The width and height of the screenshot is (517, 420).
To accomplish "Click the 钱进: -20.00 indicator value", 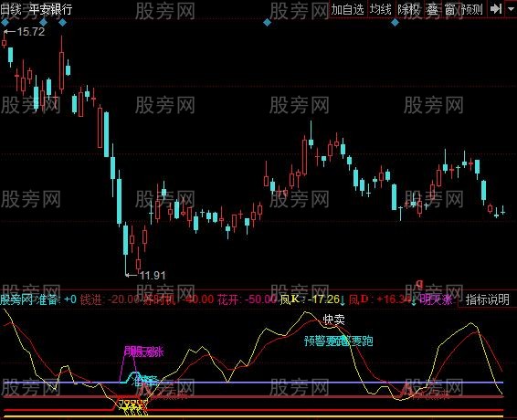I will [x=110, y=299].
